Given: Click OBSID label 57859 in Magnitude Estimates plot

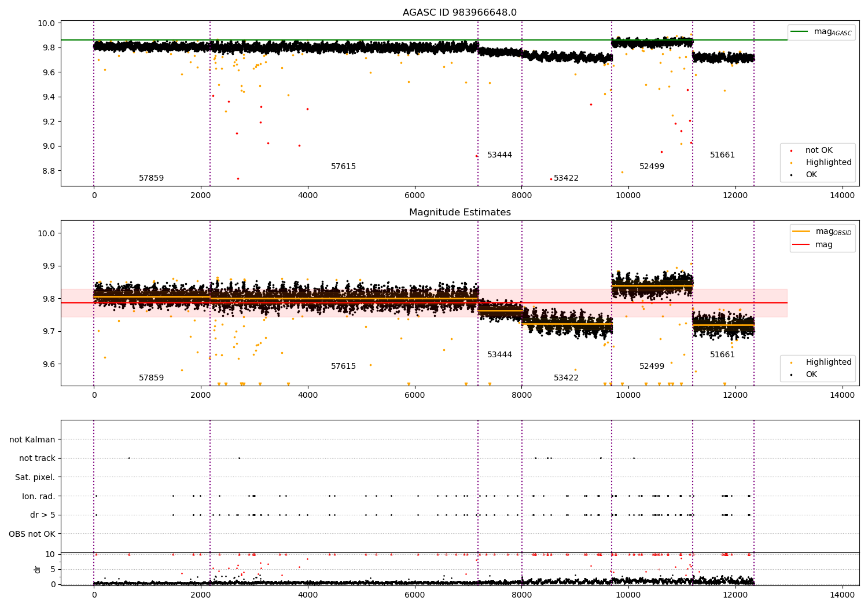Looking at the screenshot, I should pyautogui.click(x=152, y=378).
